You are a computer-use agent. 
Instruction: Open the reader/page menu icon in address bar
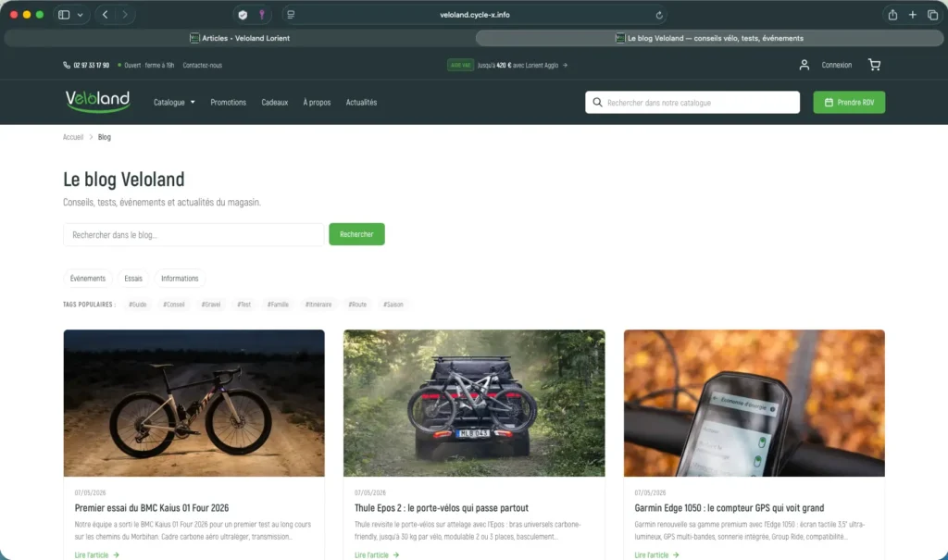click(291, 15)
